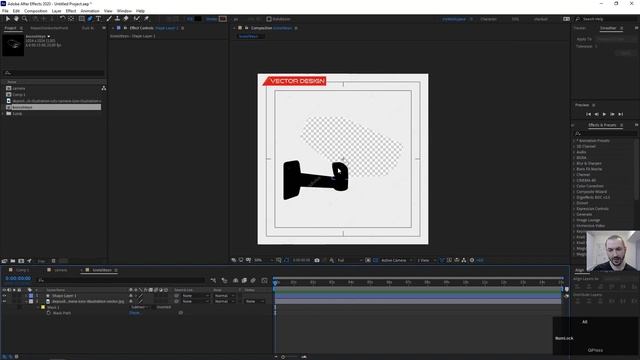
Task: Click the Interpret Footage icon in Project panel
Action: 4,261
